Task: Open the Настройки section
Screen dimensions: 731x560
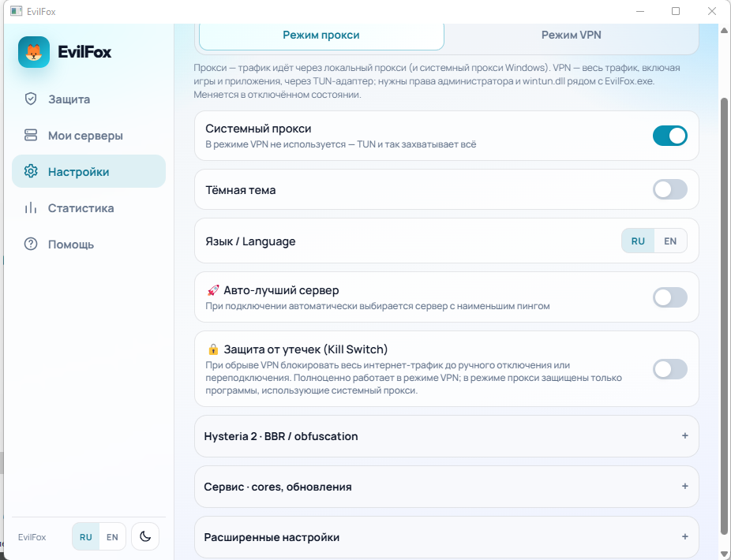Action: (88, 171)
